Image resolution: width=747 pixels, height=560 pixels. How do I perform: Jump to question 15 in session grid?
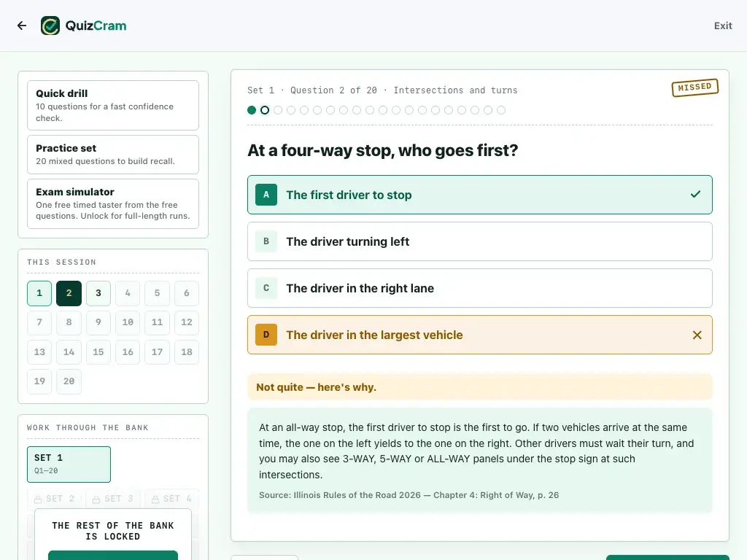pos(98,352)
